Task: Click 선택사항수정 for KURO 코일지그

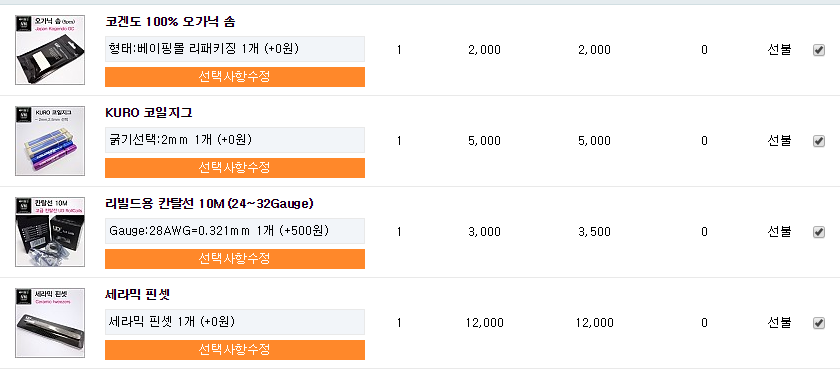Action: click(x=235, y=168)
